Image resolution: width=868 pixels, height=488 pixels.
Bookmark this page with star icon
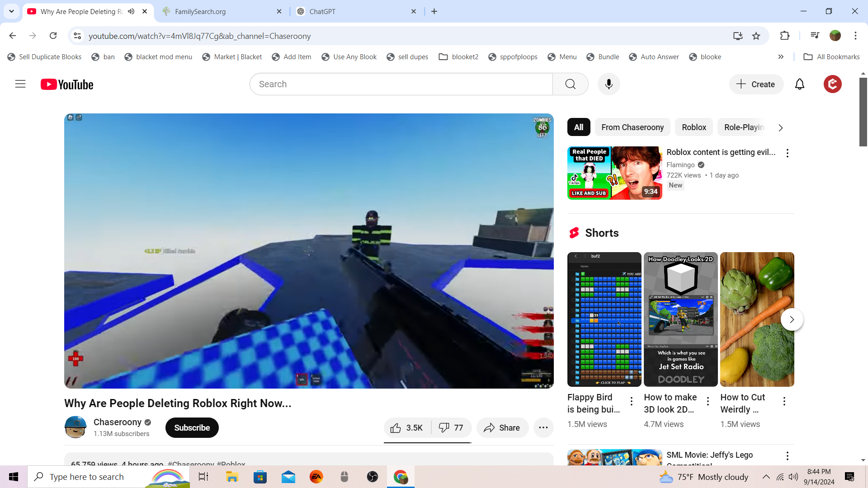[x=756, y=36]
